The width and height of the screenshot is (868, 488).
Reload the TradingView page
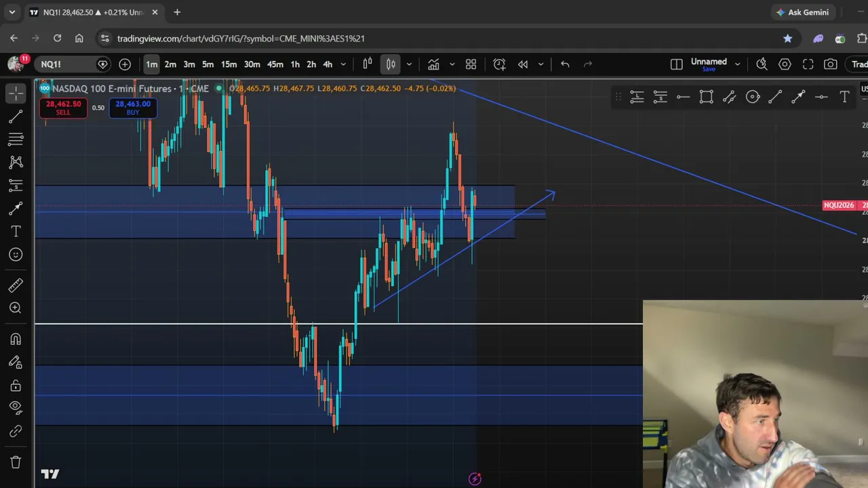[57, 39]
